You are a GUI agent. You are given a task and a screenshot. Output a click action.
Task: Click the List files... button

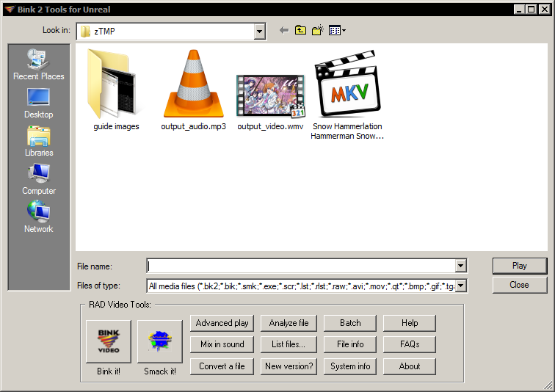pos(289,344)
